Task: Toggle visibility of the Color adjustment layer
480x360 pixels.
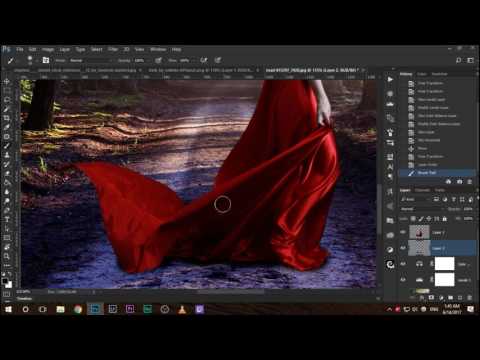Action: click(403, 264)
